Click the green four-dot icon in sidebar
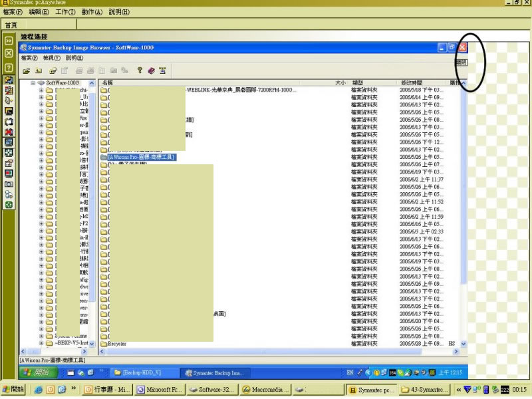This screenshot has height=399, width=532. tap(9, 205)
